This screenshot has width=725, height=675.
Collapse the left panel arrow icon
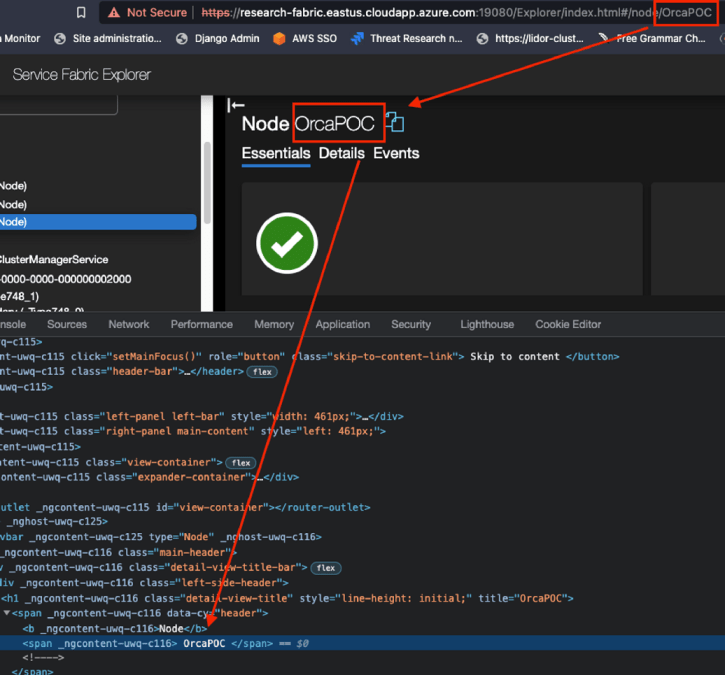(236, 105)
